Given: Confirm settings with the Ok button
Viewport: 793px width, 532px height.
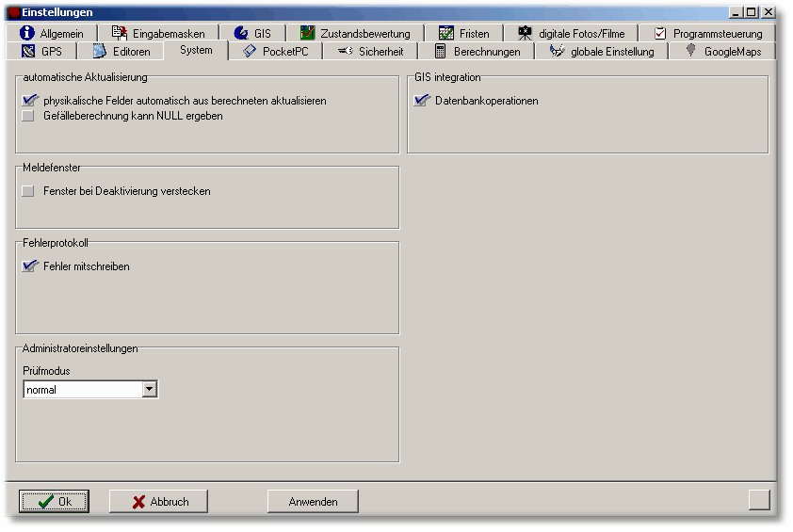Looking at the screenshot, I should pos(55,502).
